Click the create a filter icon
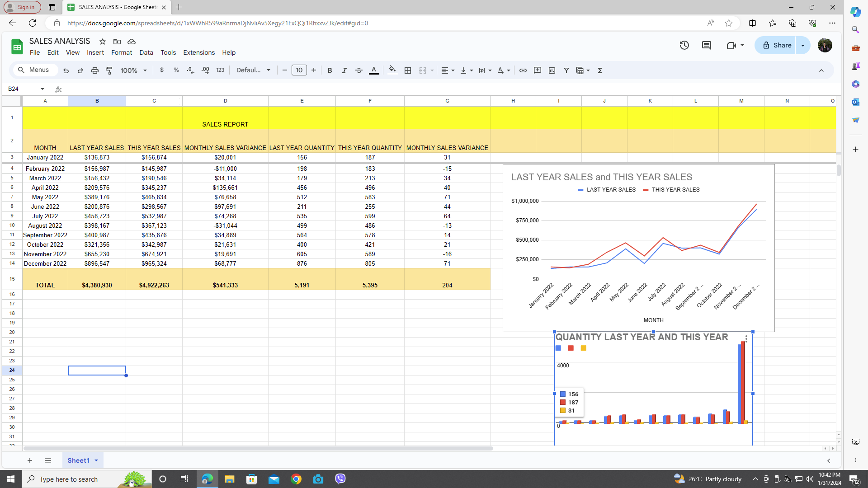Screen dimensions: 868x488 tap(566, 70)
